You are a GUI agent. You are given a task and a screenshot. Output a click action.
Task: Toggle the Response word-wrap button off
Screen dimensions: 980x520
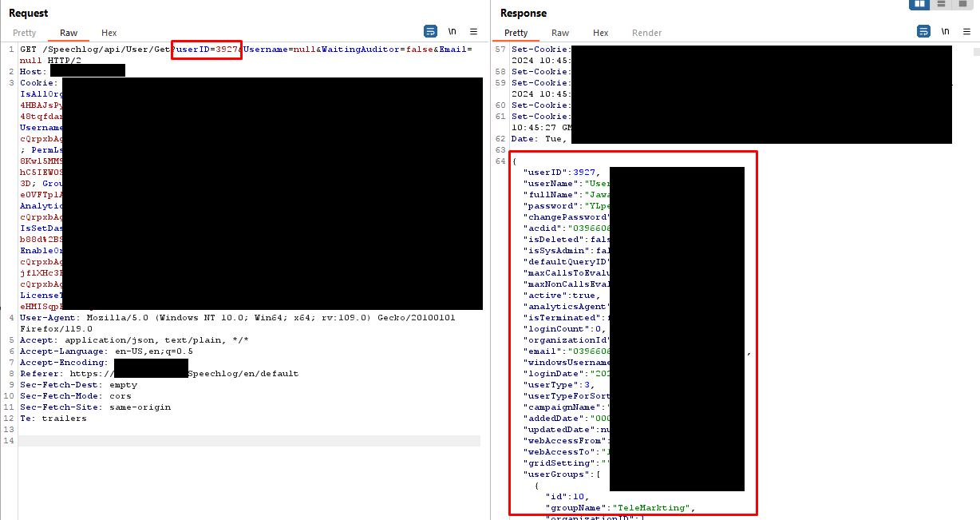point(923,31)
